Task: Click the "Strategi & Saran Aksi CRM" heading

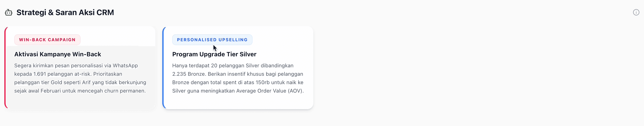Action: 65,13
